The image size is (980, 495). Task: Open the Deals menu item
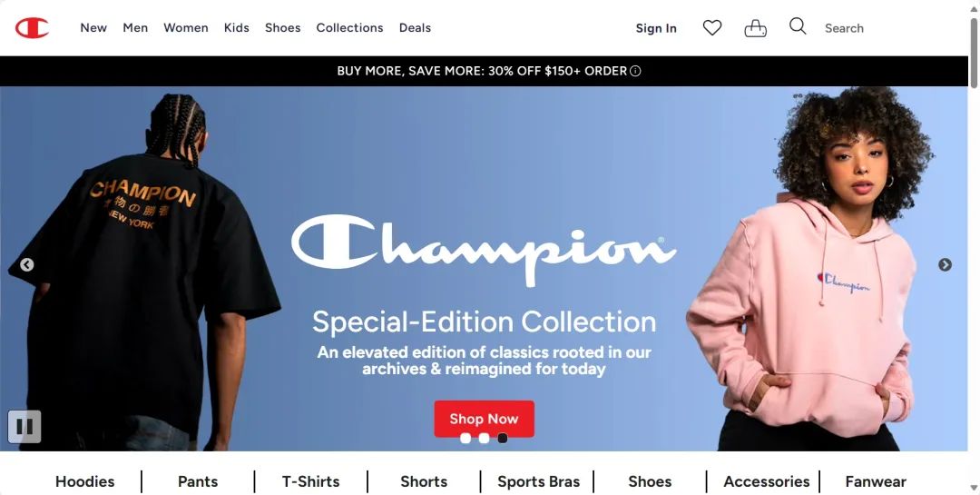click(415, 27)
